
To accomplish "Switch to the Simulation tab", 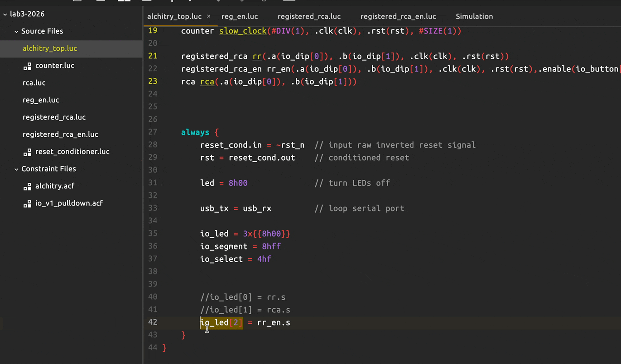I will click(x=474, y=16).
